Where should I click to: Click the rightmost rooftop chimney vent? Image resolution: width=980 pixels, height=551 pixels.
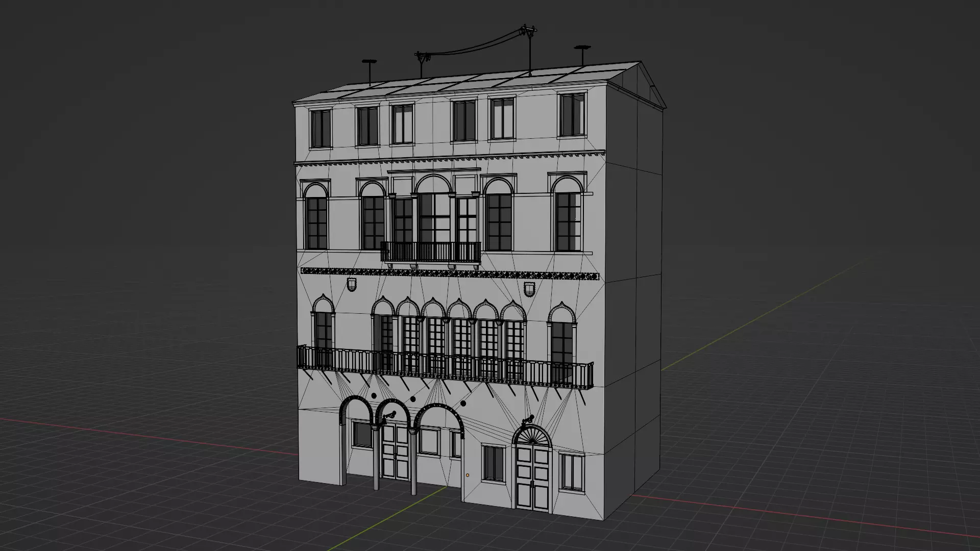[x=582, y=56]
